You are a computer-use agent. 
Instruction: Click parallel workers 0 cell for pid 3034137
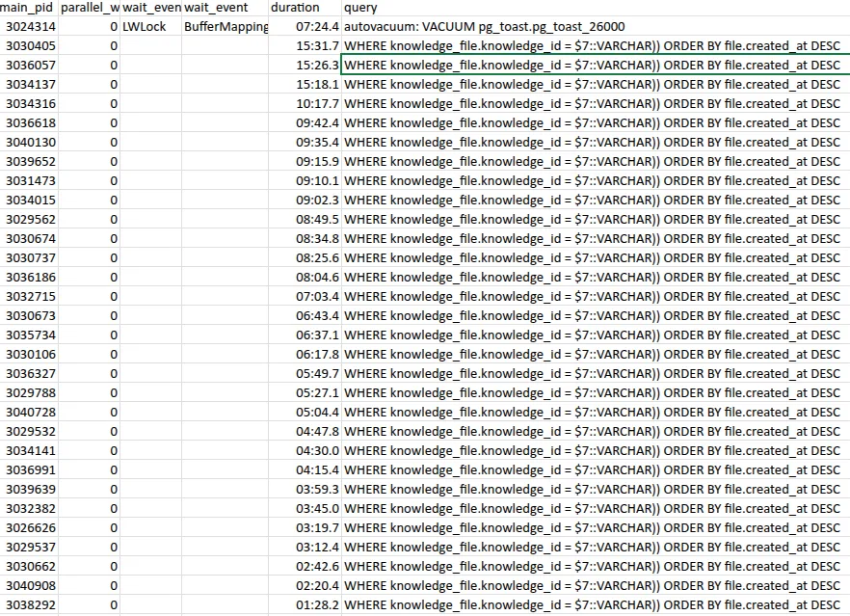[x=89, y=85]
